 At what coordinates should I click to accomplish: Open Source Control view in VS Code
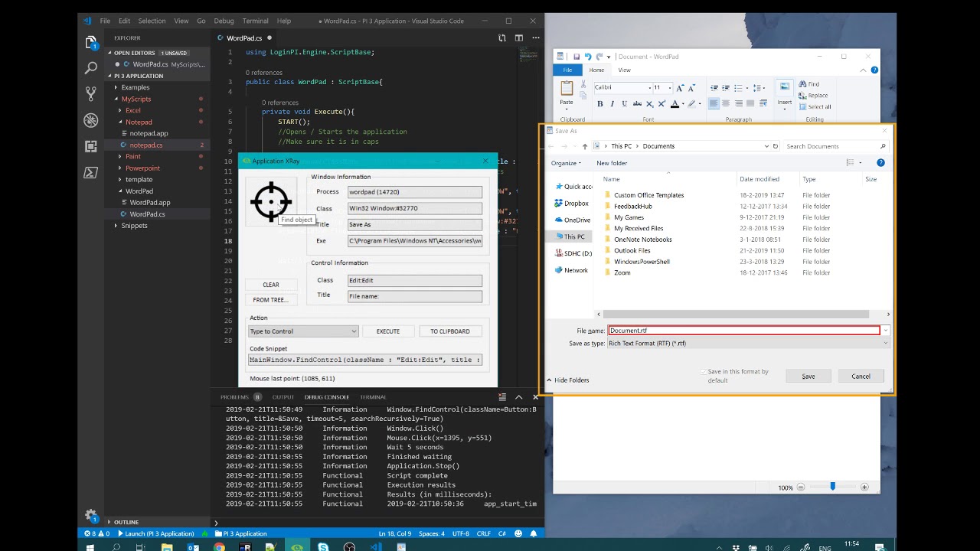click(91, 94)
